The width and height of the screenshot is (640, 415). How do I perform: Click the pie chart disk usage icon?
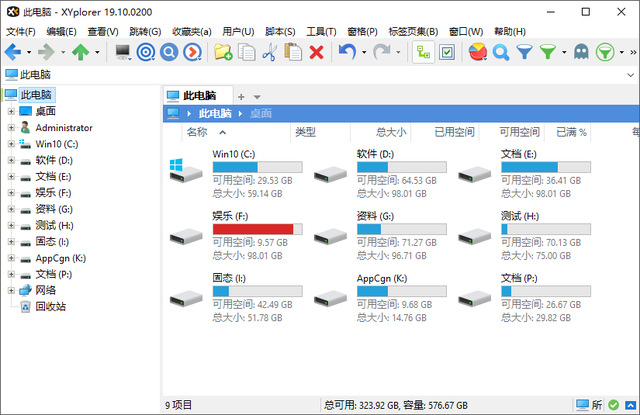coord(478,52)
